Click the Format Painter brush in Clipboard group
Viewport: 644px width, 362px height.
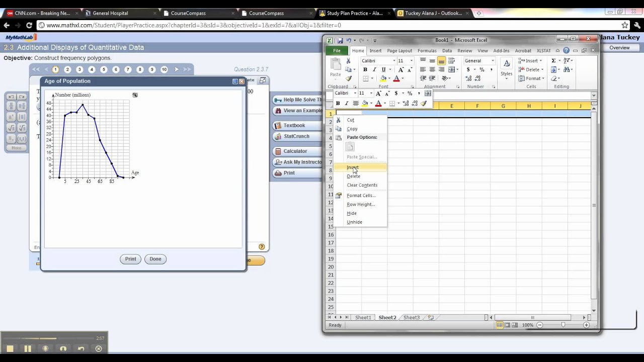pyautogui.click(x=348, y=78)
